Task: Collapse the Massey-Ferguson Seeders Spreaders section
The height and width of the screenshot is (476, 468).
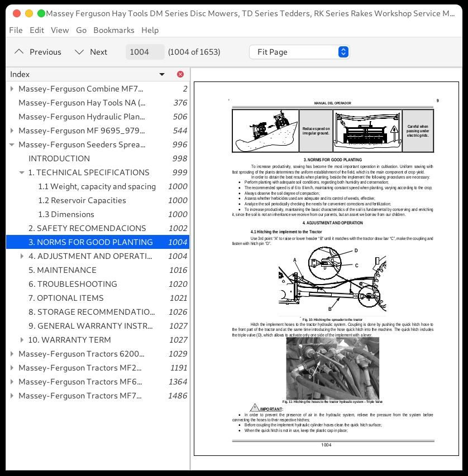Action: (x=12, y=145)
